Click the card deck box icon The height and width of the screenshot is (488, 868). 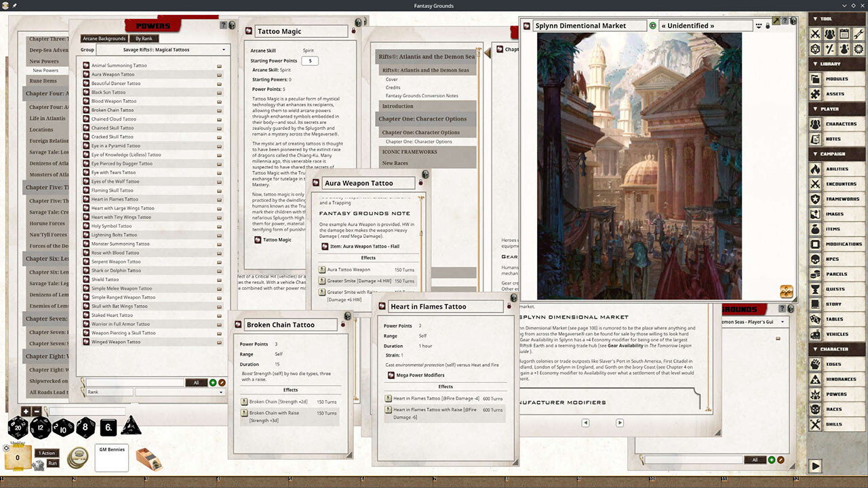(x=149, y=459)
